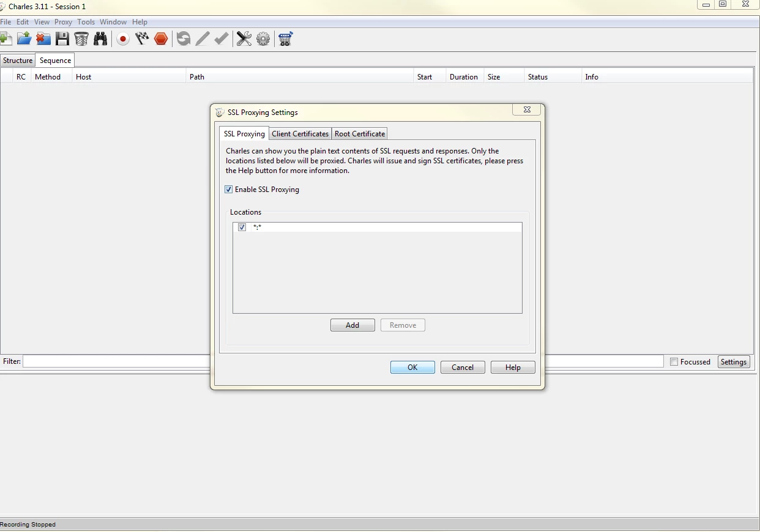Select the Structure view tab
Image resolution: width=760 pixels, height=532 pixels.
pos(18,61)
